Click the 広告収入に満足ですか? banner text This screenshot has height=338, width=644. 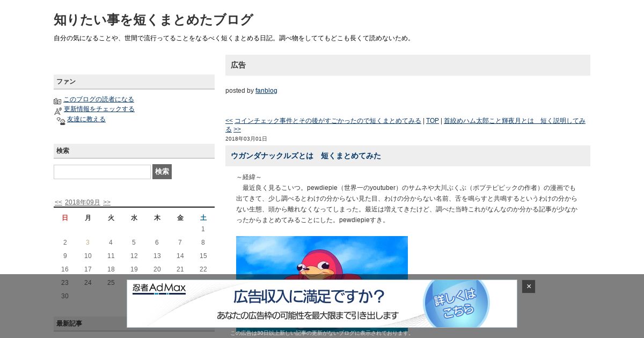click(x=309, y=296)
